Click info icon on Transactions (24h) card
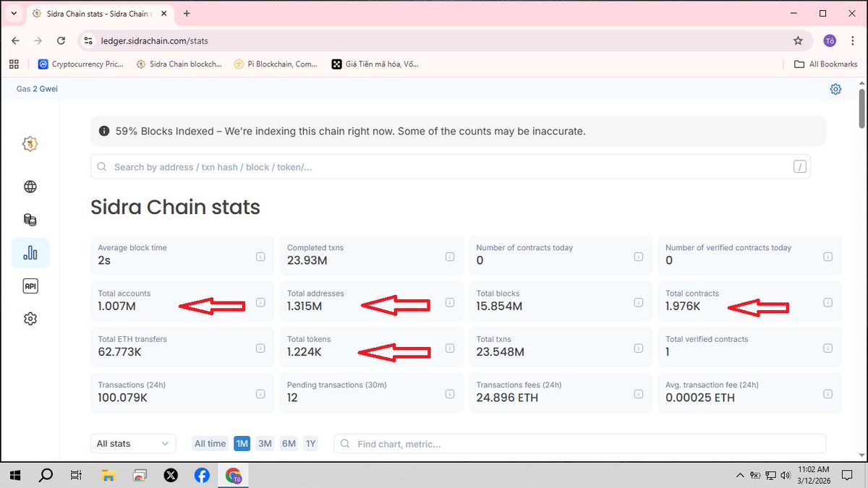This screenshot has width=868, height=488. click(260, 394)
